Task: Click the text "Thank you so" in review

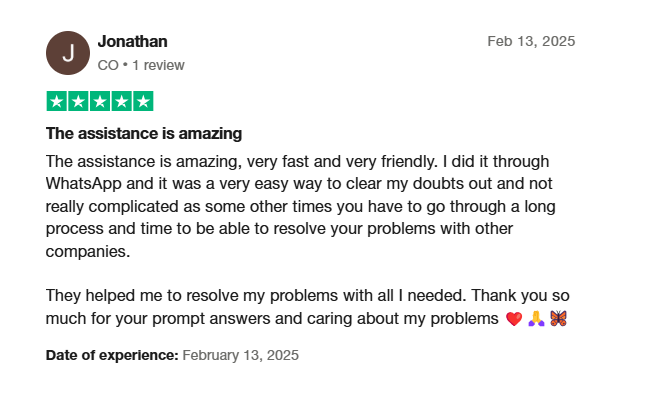Action: [x=520, y=295]
